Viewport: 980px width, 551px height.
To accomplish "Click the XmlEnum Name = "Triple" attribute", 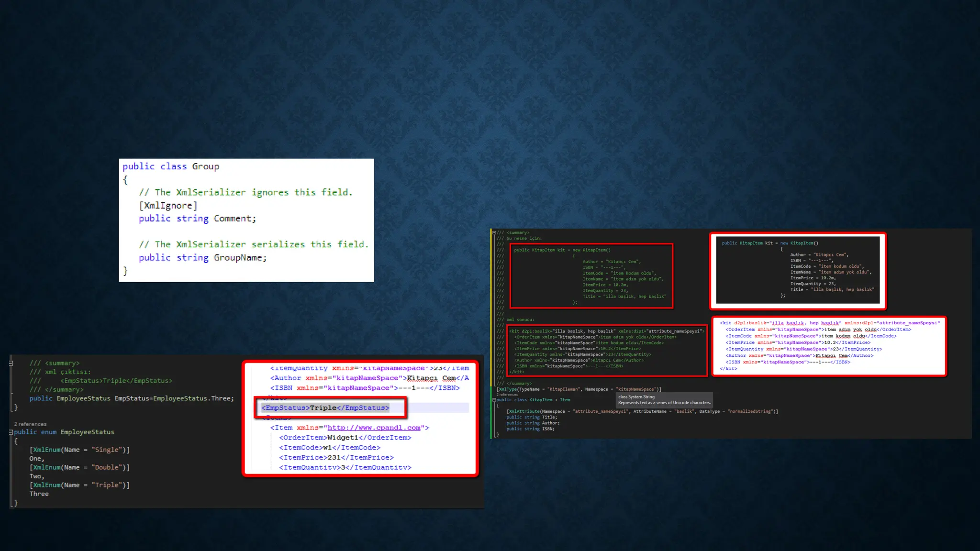I will [x=79, y=485].
